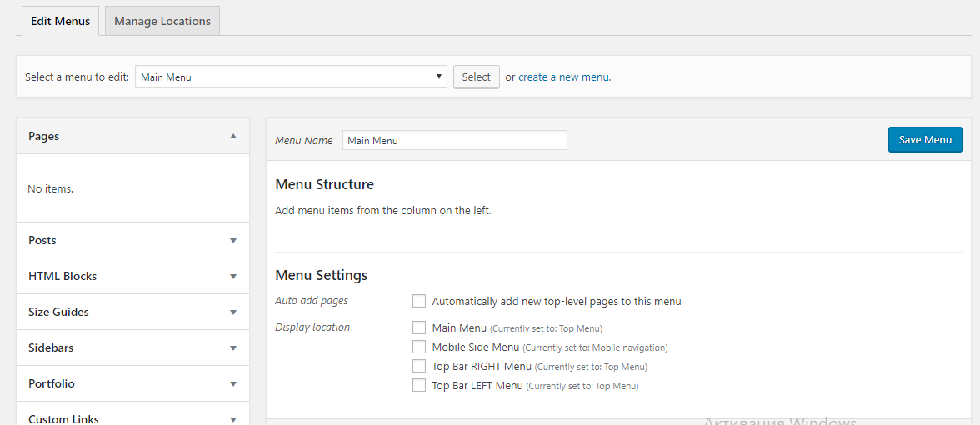Image resolution: width=980 pixels, height=425 pixels.
Task: Click the Save Menu button
Action: tap(925, 139)
